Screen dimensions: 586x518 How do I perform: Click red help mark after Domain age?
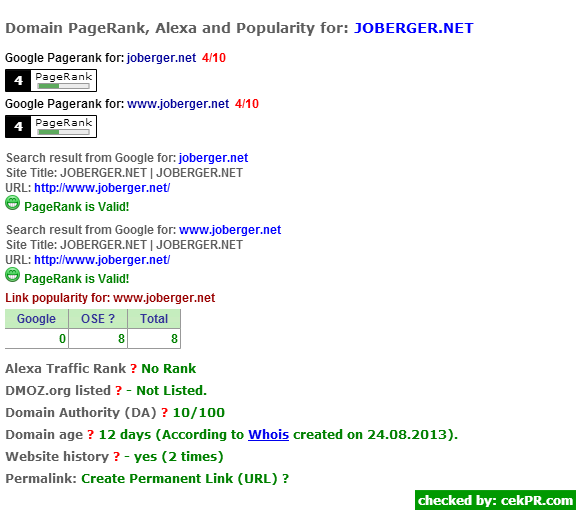click(x=90, y=435)
